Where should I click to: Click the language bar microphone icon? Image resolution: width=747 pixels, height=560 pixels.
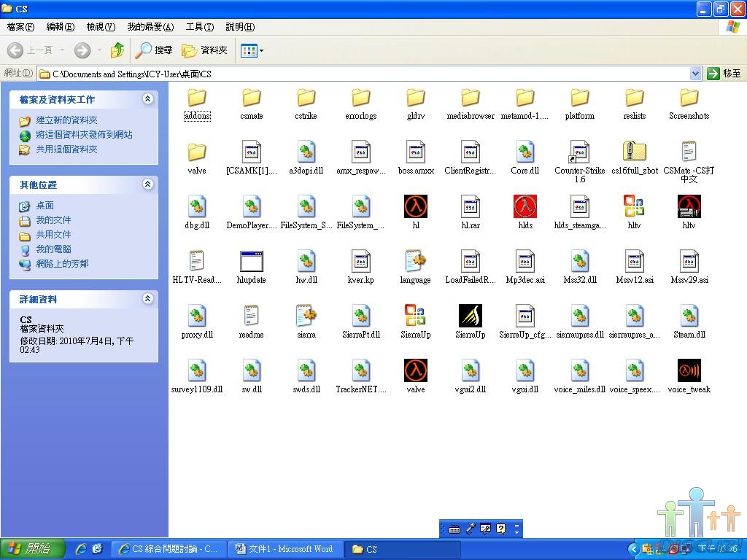coord(471,529)
